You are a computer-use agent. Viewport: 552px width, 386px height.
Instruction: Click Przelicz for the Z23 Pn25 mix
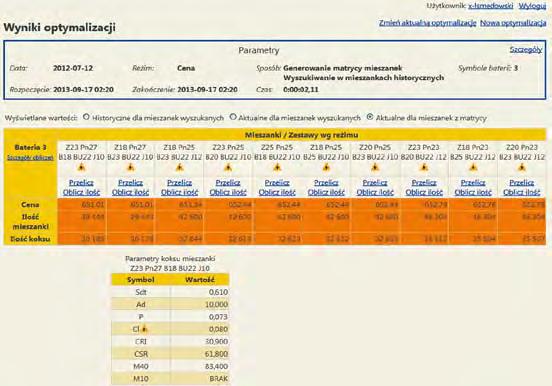pos(228,182)
